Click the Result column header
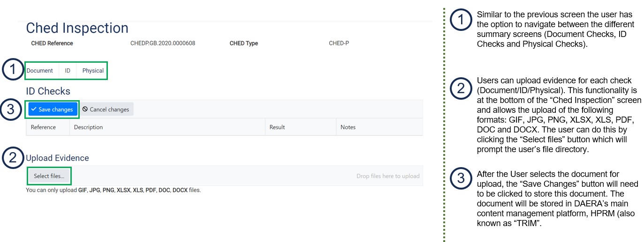The height and width of the screenshot is (242, 644). click(277, 127)
